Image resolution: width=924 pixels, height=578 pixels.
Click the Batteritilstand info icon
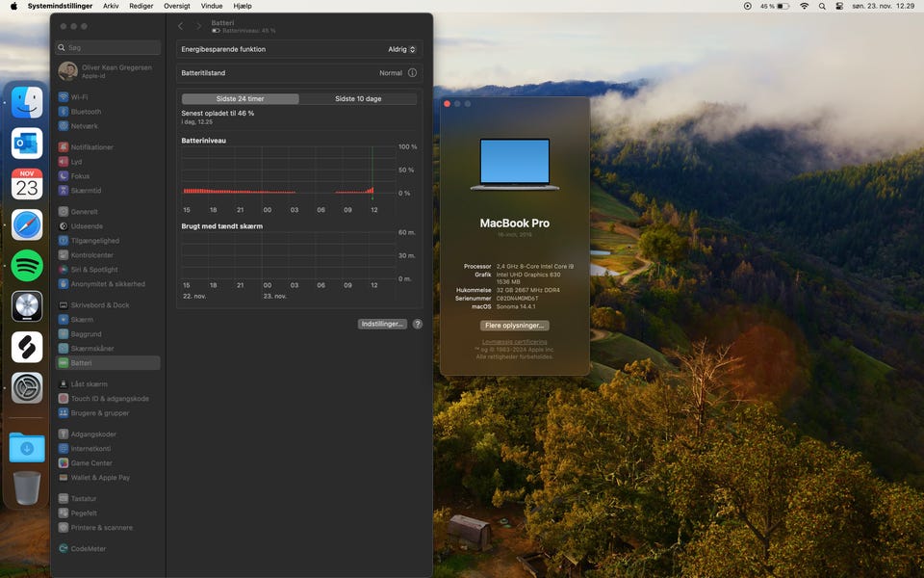coord(412,73)
